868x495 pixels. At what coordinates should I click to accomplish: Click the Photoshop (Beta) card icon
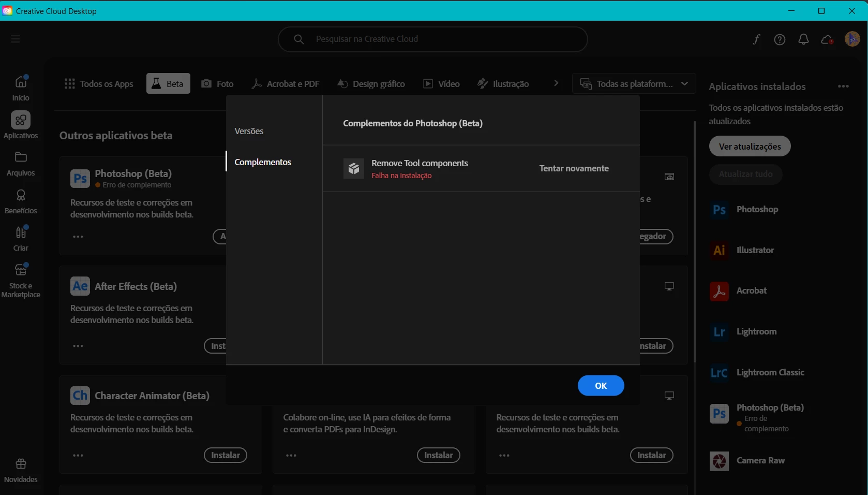tap(80, 179)
